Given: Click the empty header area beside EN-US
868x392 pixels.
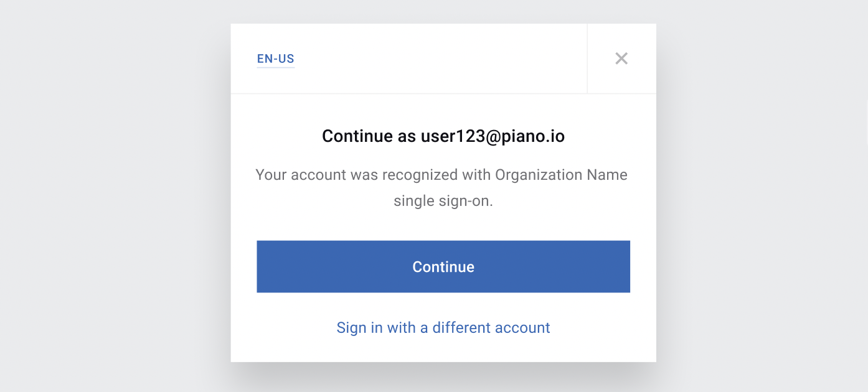Looking at the screenshot, I should click(439, 58).
